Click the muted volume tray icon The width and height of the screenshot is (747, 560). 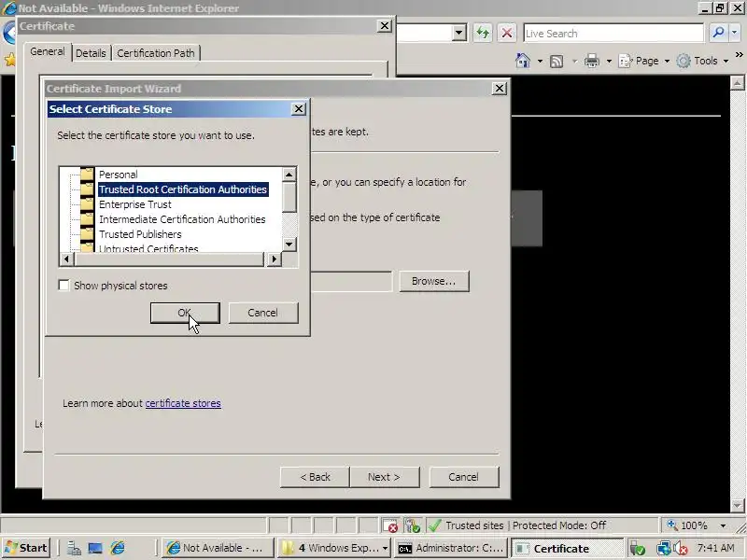pyautogui.click(x=680, y=549)
